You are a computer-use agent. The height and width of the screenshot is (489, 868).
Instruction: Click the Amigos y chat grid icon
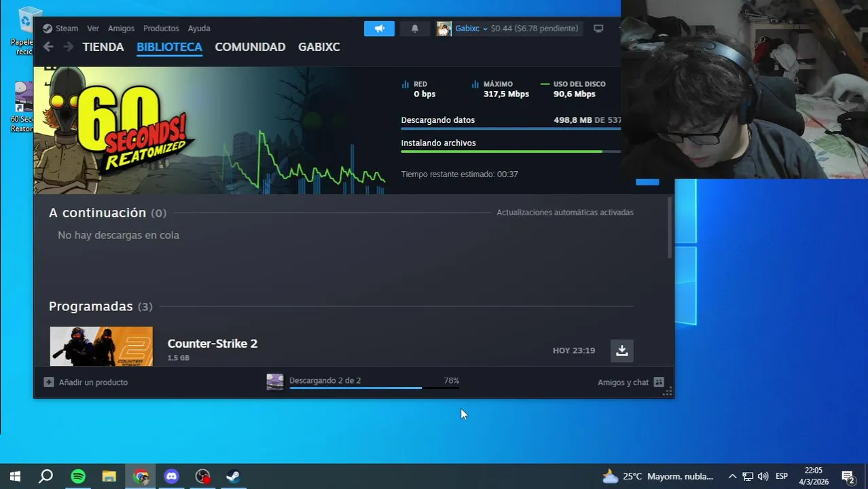tap(659, 382)
